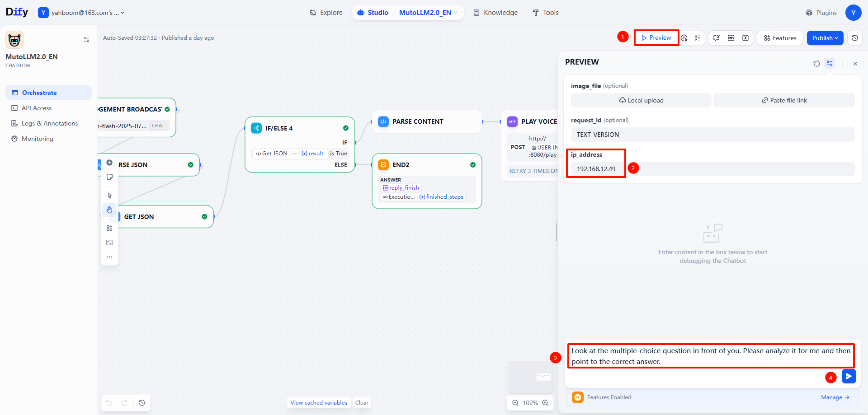868x415 pixels.
Task: Add a sticky note to canvas
Action: coord(109,177)
